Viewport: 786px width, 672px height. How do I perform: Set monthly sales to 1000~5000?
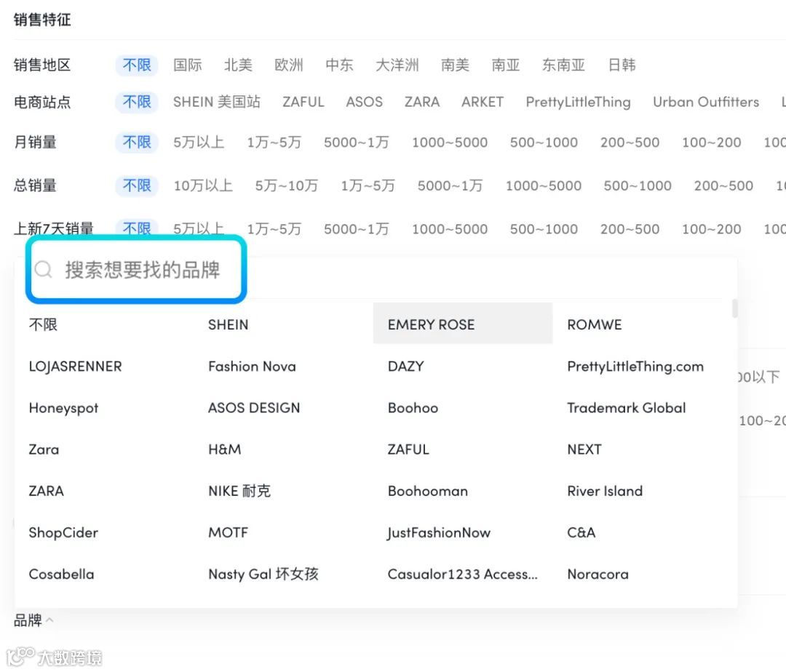pyautogui.click(x=450, y=143)
